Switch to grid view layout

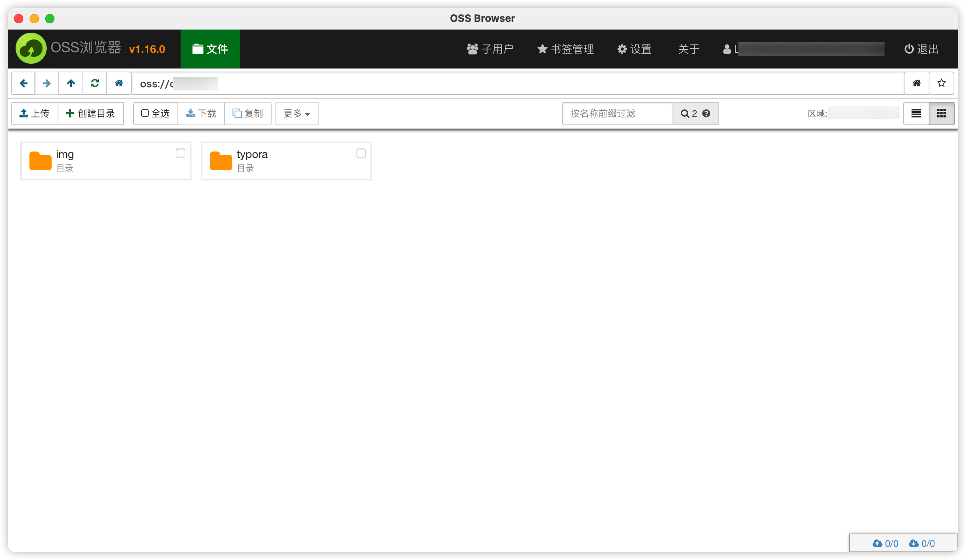coord(941,114)
